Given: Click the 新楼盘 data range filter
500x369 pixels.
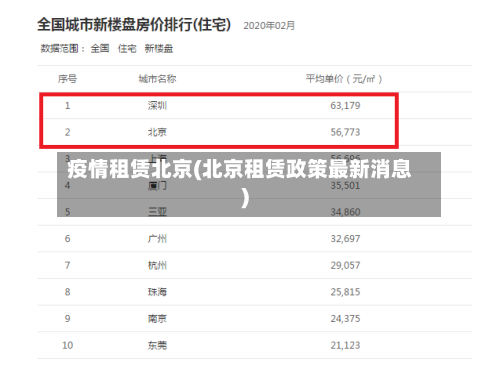Looking at the screenshot, I should click(x=159, y=49).
